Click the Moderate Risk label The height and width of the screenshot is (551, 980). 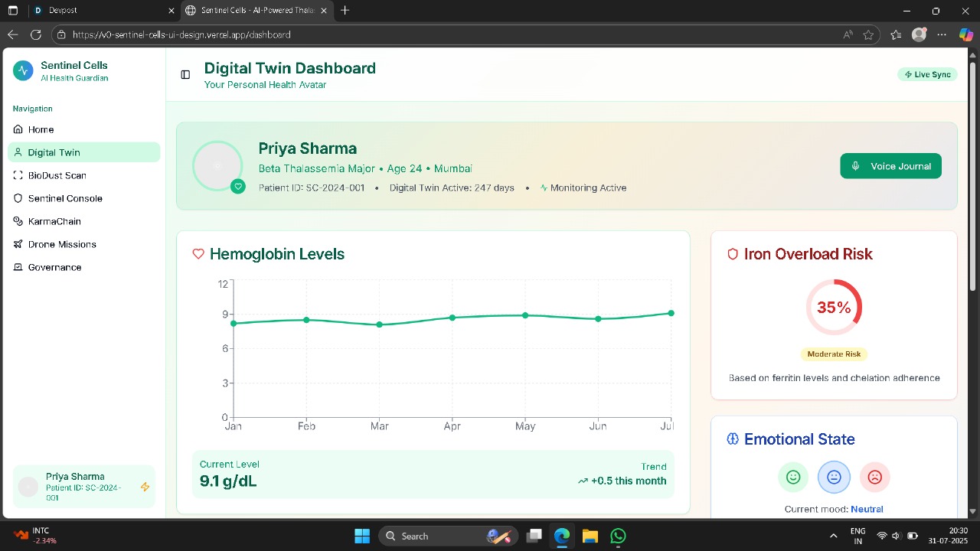click(834, 354)
